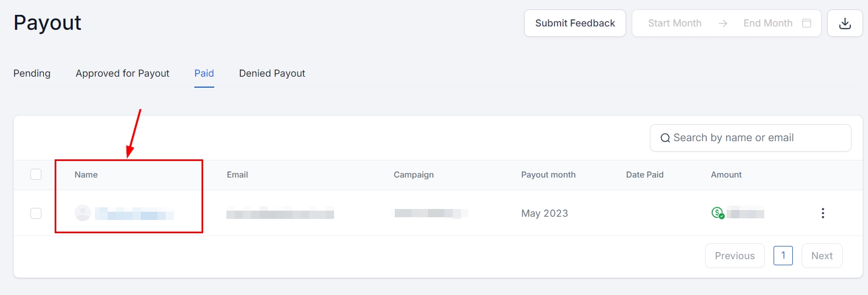Click the arrow between Start and End Month
This screenshot has width=868, height=295.
click(x=723, y=23)
